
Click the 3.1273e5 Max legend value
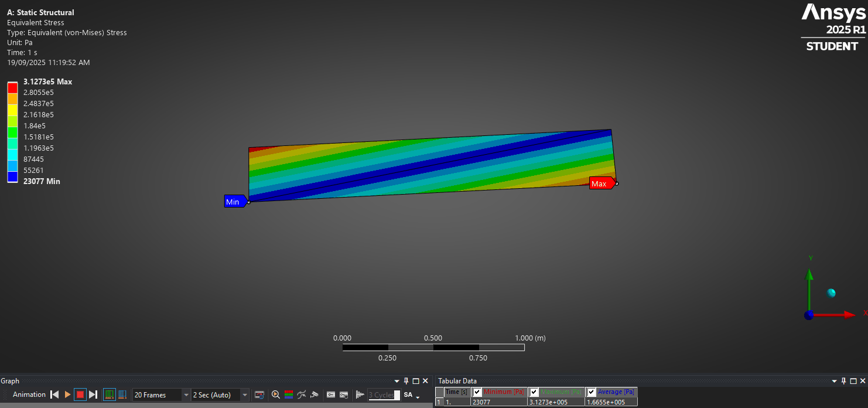pyautogui.click(x=48, y=81)
